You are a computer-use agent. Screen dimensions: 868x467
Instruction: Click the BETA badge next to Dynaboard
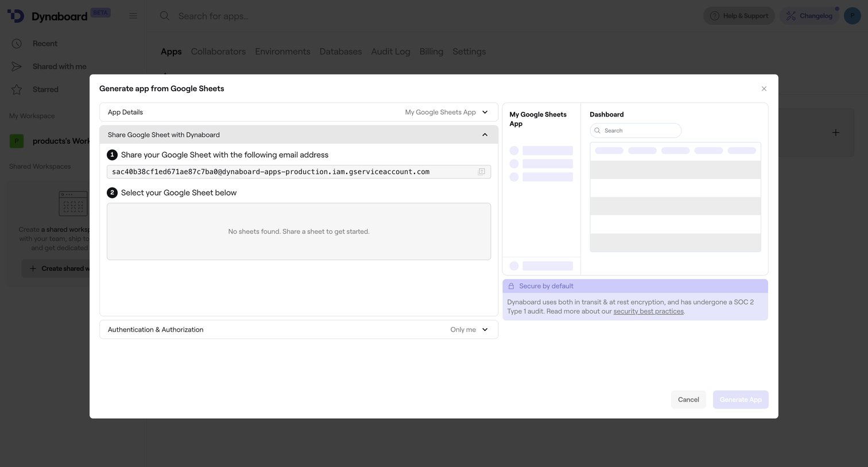(100, 13)
